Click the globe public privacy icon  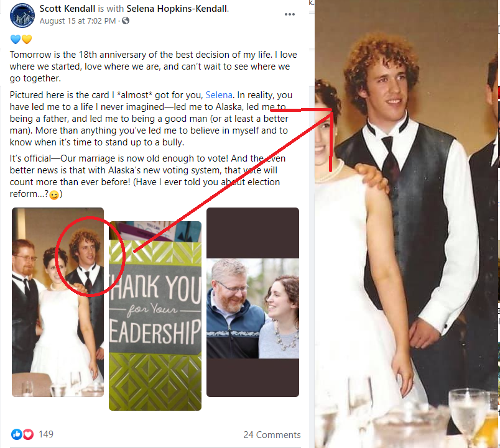[126, 21]
